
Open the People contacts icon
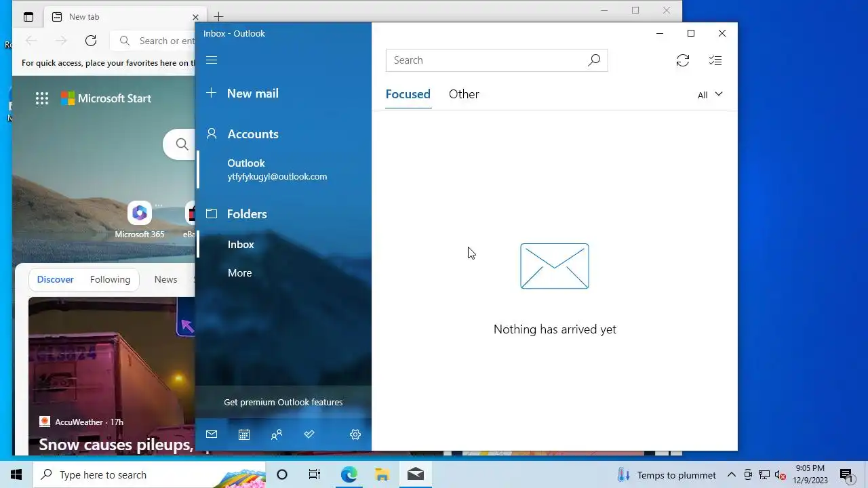(277, 434)
